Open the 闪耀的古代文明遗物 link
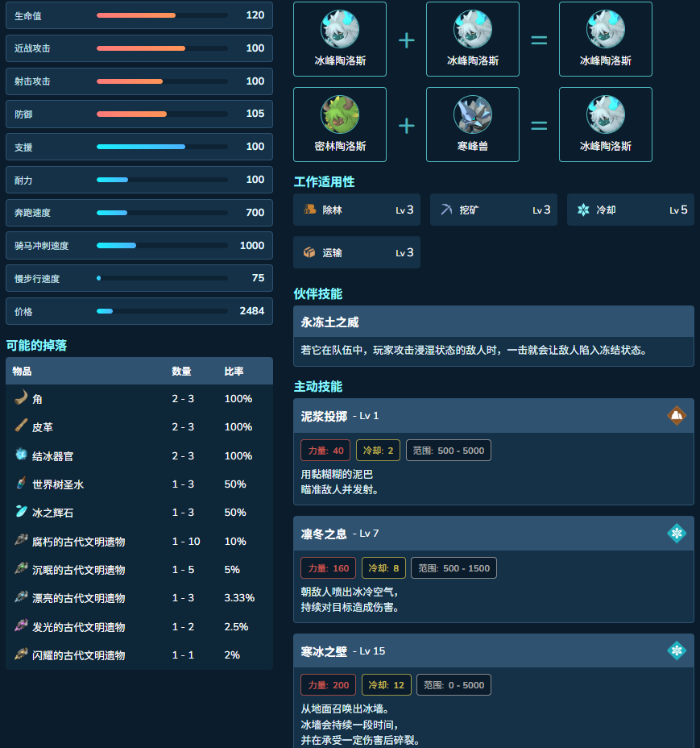 pos(79,655)
